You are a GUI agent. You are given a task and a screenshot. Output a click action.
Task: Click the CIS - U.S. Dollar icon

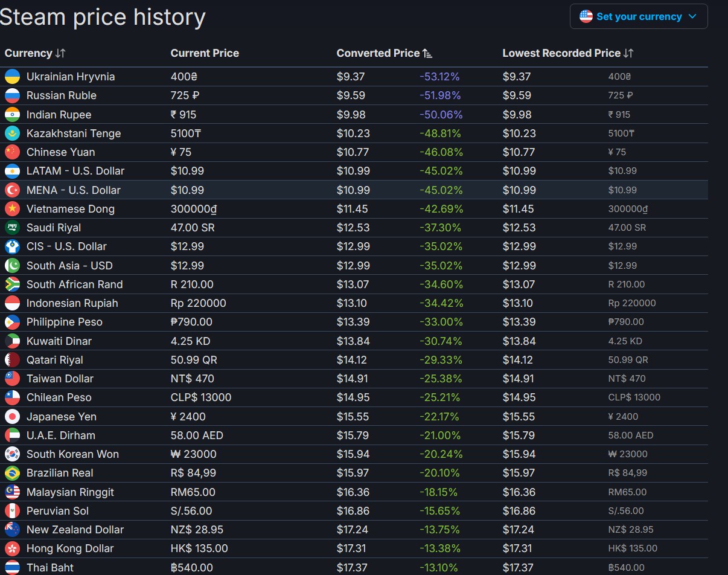12,246
